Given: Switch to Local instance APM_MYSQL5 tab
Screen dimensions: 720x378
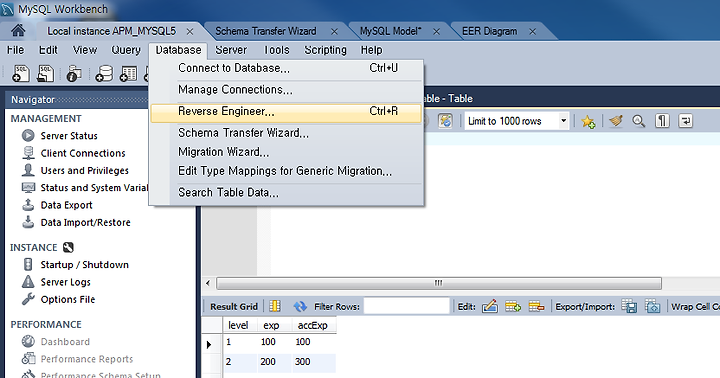Looking at the screenshot, I should (112, 31).
